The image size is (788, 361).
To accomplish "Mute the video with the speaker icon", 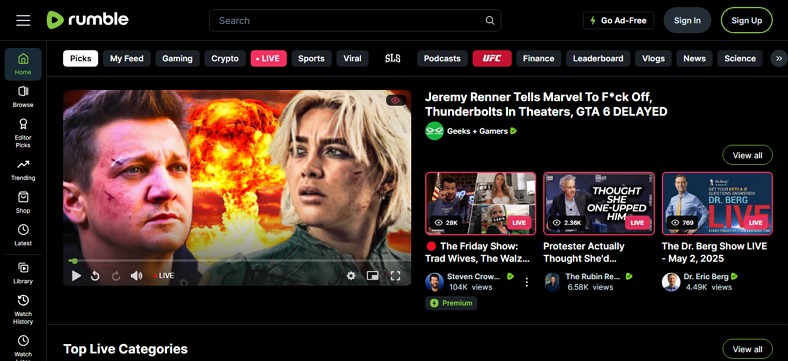I will coord(136,276).
